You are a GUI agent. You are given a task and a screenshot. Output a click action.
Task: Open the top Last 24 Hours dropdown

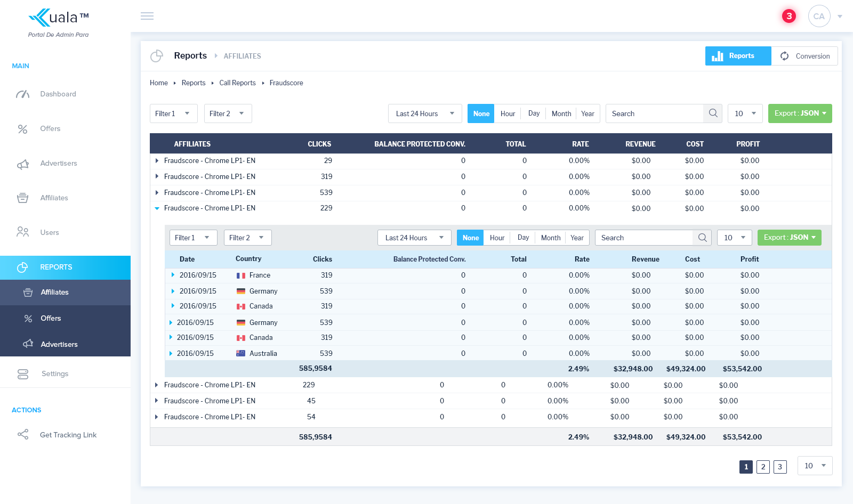424,113
